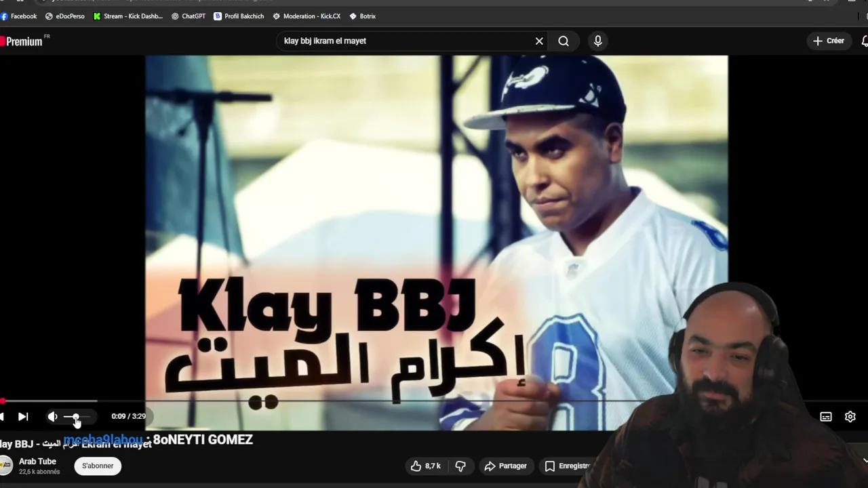Screen dimensions: 868x488
Task: Click the Arab Tube channel avatar
Action: click(5, 466)
